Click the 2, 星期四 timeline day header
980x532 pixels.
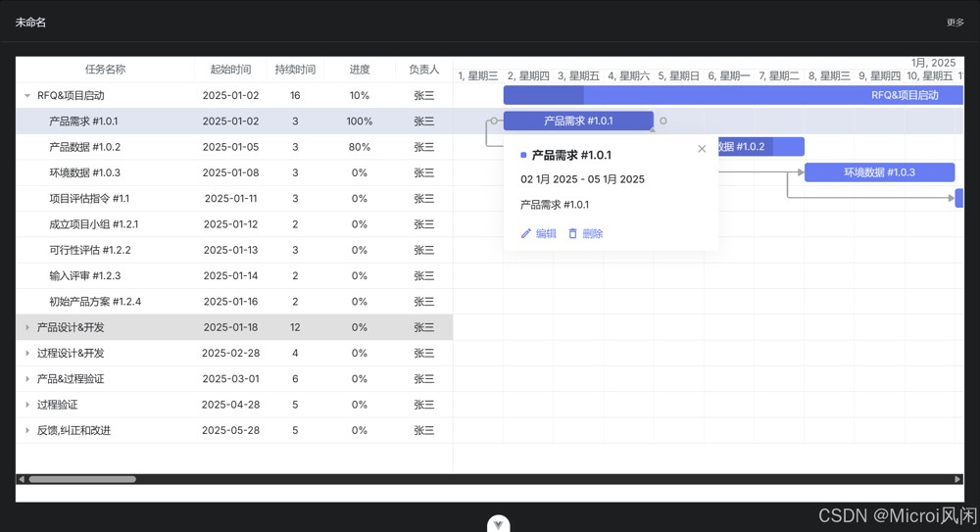[528, 75]
